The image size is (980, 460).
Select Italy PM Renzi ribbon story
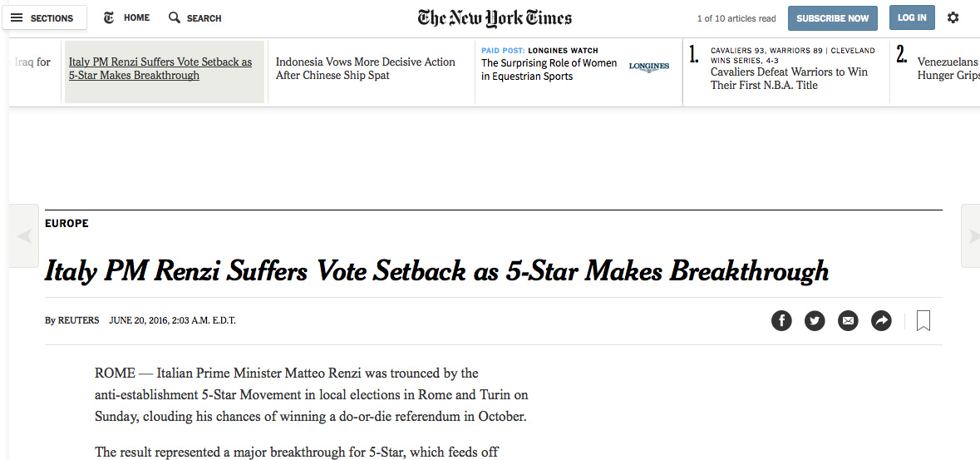160,68
